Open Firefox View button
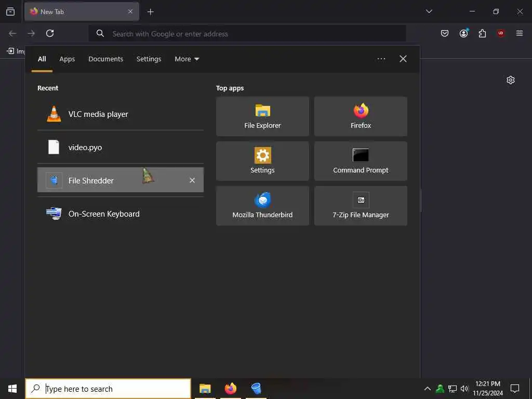Image resolution: width=532 pixels, height=399 pixels. (x=10, y=11)
